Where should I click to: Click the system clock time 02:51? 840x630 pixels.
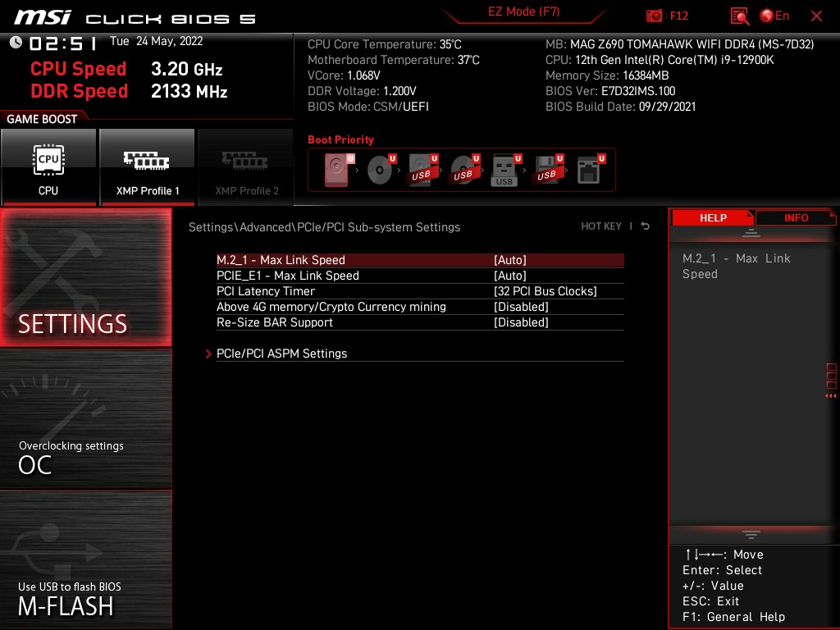pyautogui.click(x=62, y=43)
